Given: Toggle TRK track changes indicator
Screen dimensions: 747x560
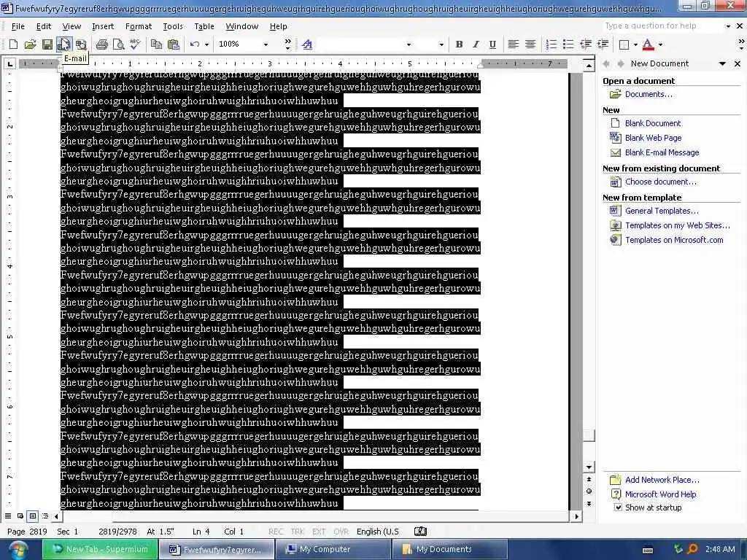Looking at the screenshot, I should (x=298, y=532).
